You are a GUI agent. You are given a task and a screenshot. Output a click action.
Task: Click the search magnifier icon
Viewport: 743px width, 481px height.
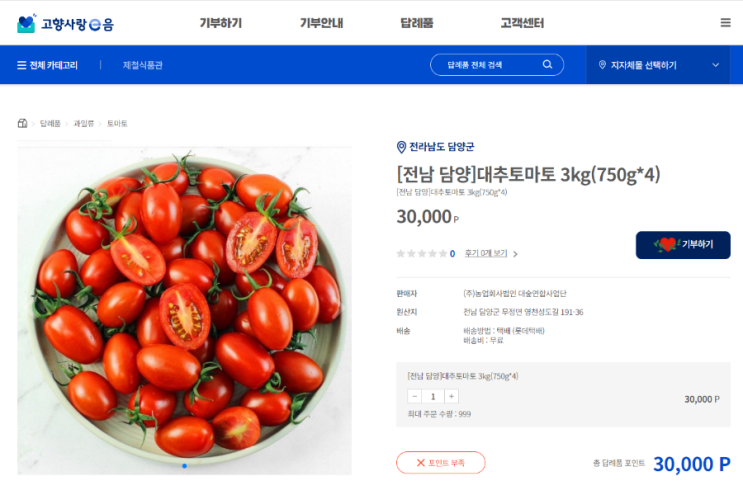pos(547,64)
